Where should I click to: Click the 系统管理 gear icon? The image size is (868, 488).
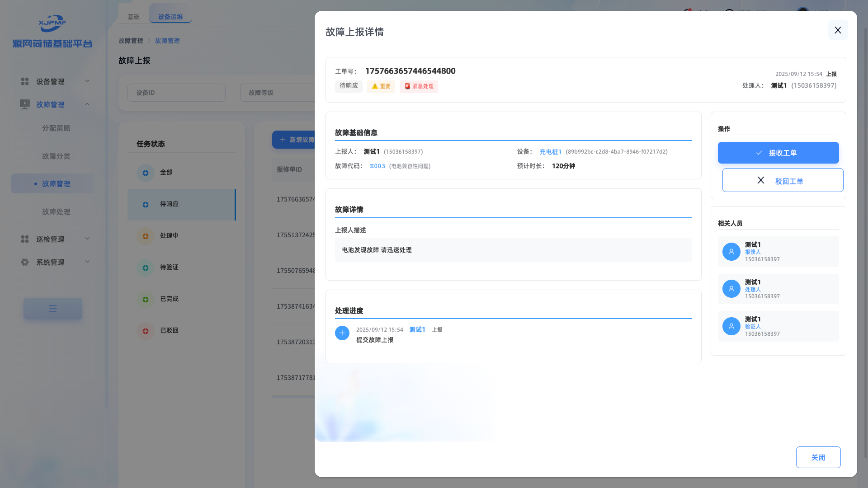tap(25, 262)
